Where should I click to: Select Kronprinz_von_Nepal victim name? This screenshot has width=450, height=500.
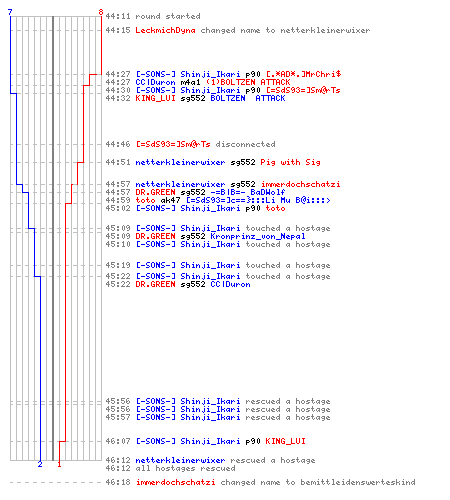click(258, 236)
